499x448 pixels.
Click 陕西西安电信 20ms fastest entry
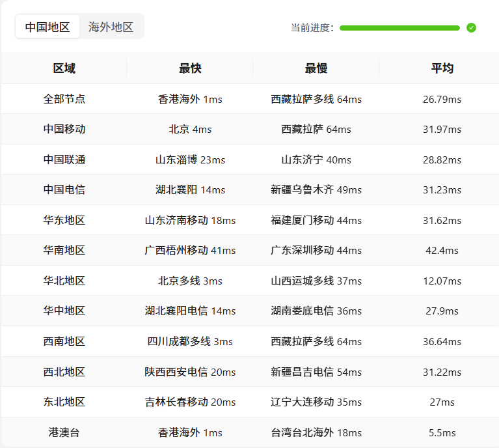coord(190,372)
